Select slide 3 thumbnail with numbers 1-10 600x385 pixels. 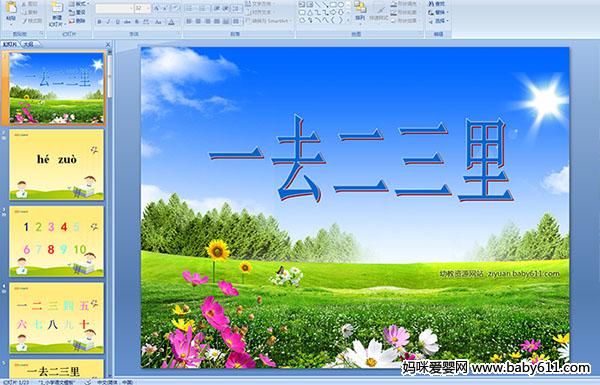57,241
